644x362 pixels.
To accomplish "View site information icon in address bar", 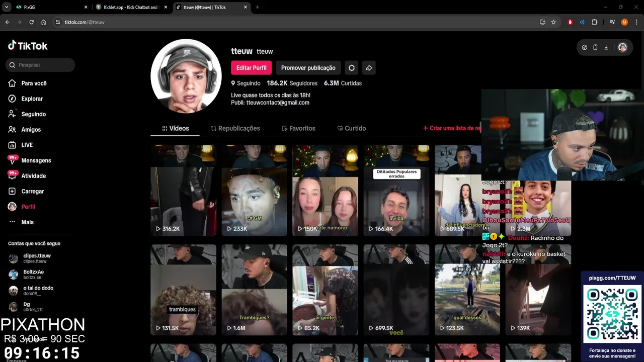I will click(58, 22).
